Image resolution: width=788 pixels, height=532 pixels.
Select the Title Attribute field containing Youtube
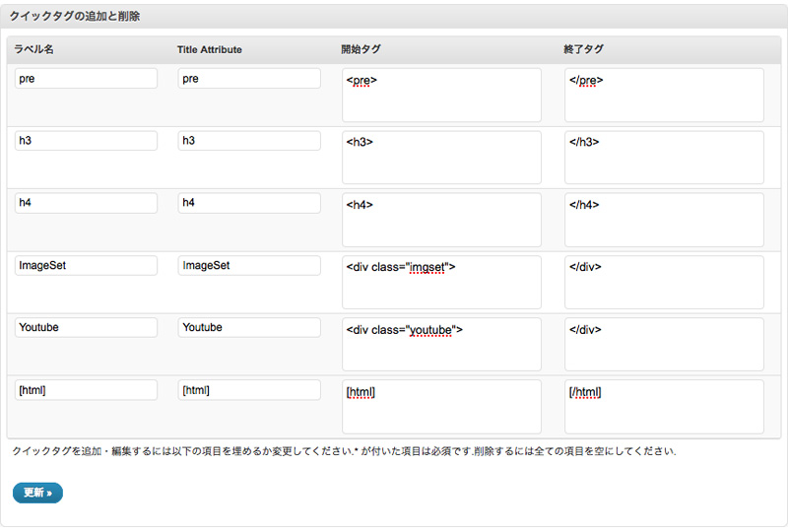click(249, 327)
